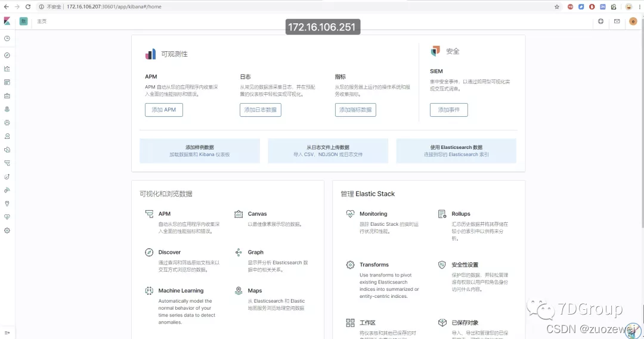This screenshot has height=339, width=644.
Task: Click the 添加事件 button
Action: pos(449,110)
